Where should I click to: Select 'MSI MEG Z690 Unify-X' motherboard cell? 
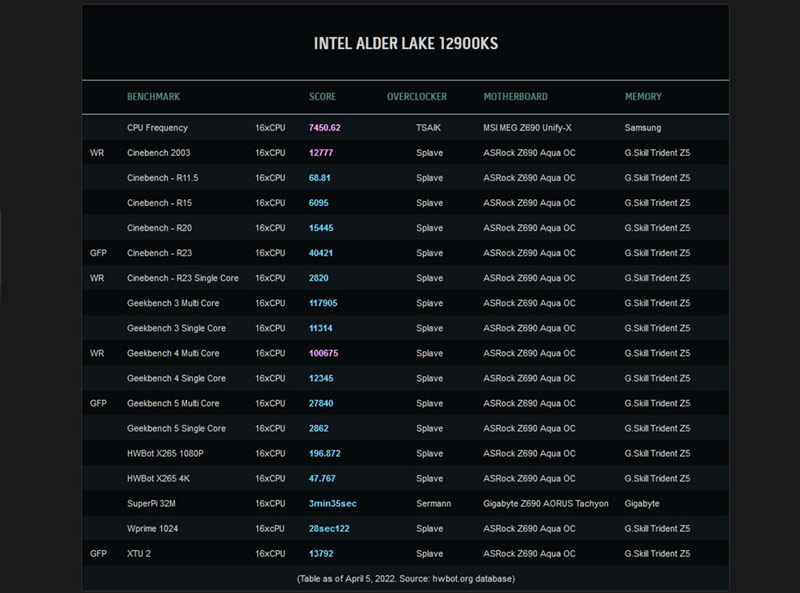point(528,128)
